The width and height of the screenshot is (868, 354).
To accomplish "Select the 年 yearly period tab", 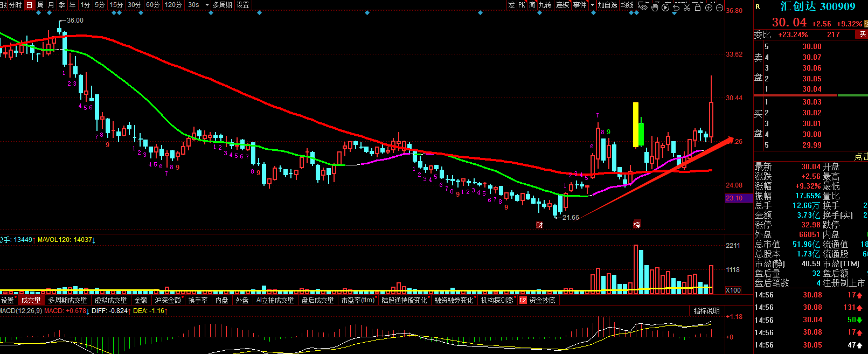I will point(72,5).
